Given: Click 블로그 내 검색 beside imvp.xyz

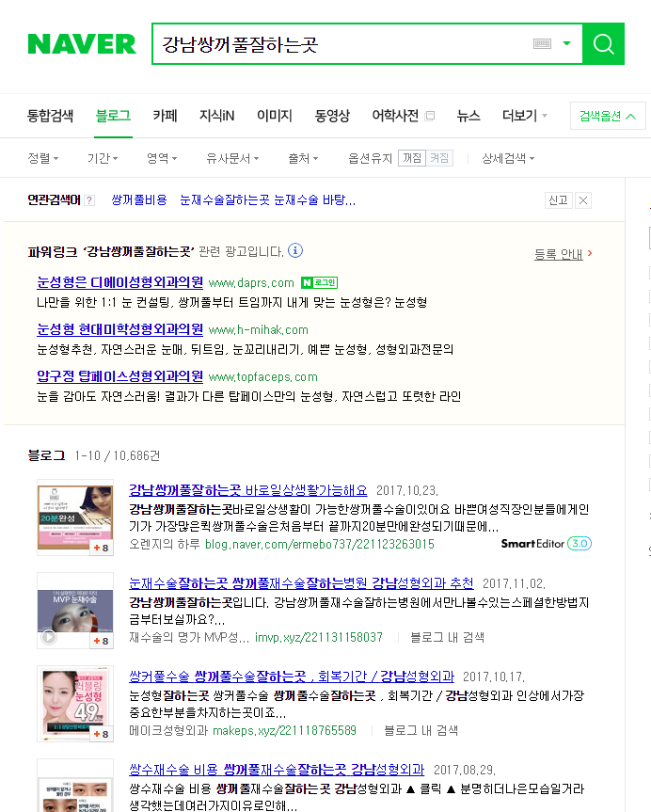Looking at the screenshot, I should 447,638.
